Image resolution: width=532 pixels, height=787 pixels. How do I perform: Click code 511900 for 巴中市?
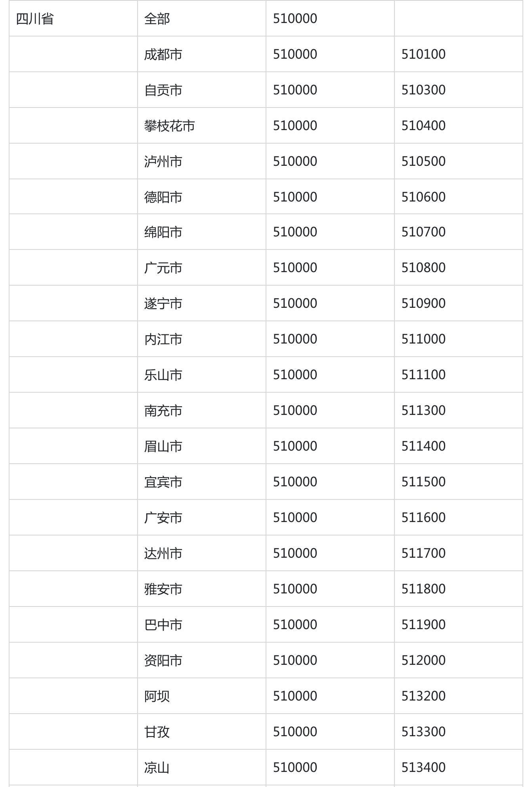(x=423, y=625)
